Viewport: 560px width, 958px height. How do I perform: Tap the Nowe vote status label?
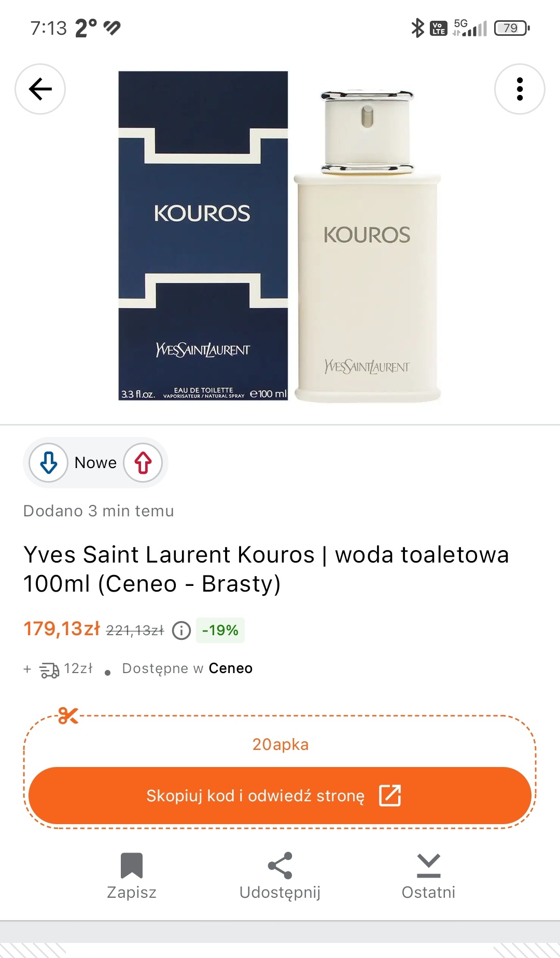[95, 462]
